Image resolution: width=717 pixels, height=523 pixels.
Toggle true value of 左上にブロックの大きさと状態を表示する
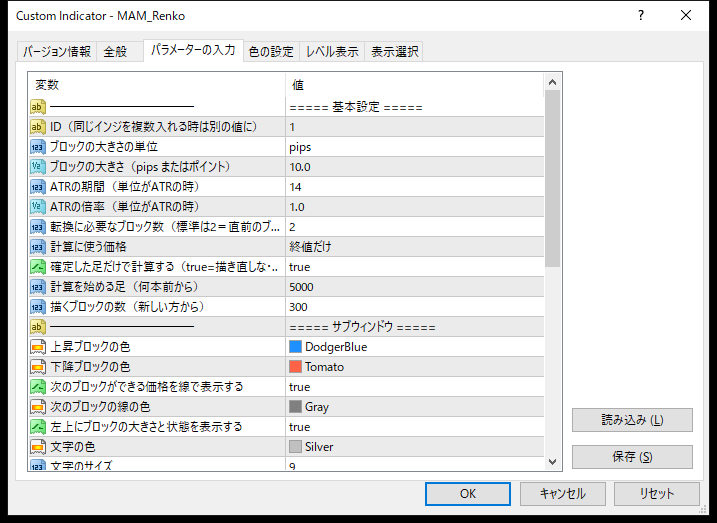415,427
